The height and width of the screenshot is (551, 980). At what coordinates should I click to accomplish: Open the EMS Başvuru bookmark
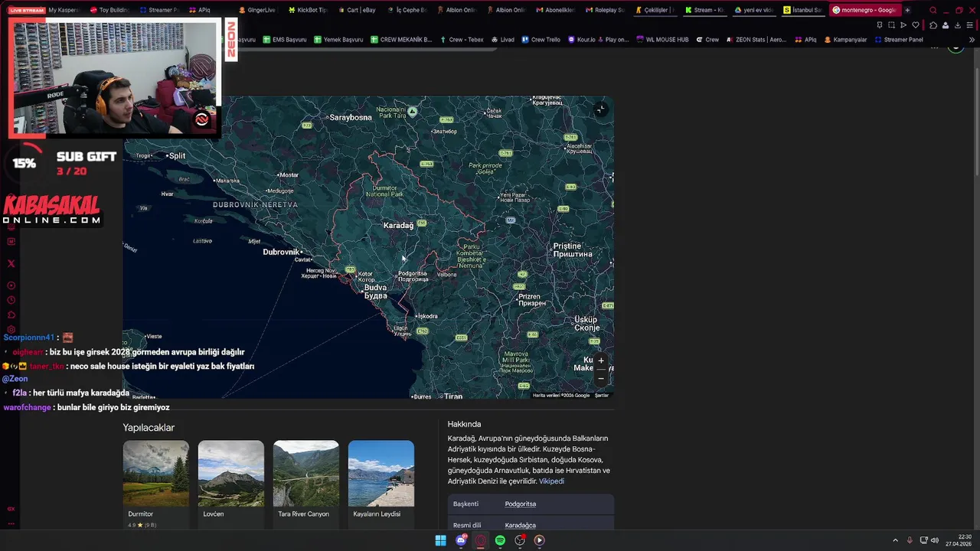(x=285, y=40)
